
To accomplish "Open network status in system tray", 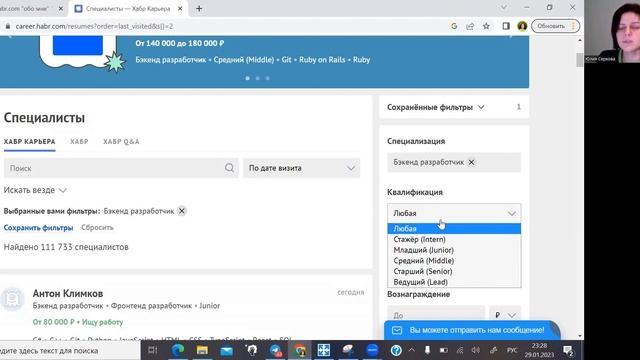I will (x=460, y=350).
